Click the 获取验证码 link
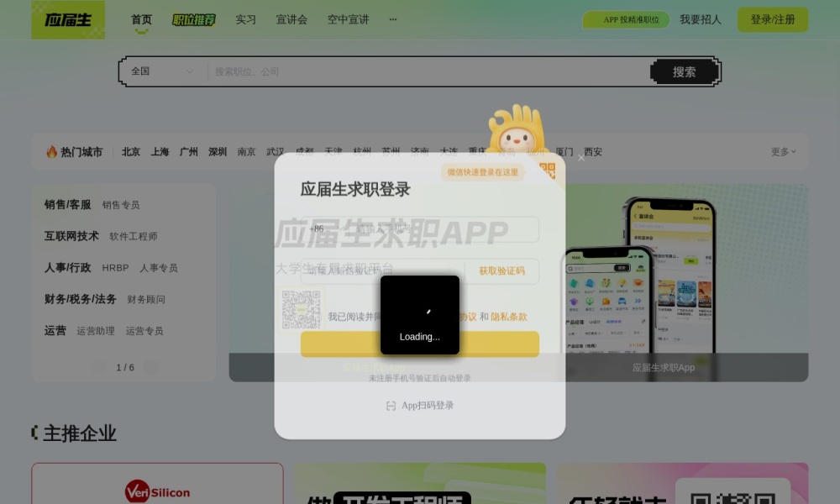Image resolution: width=840 pixels, height=504 pixels. pyautogui.click(x=502, y=271)
